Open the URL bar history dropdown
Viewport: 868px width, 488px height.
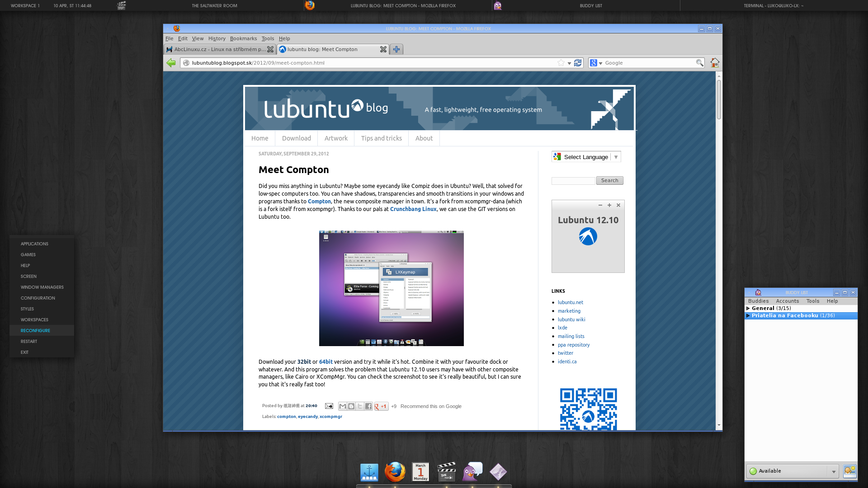(569, 63)
